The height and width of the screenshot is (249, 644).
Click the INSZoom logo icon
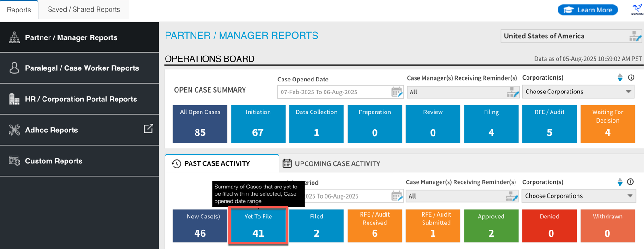pos(637,9)
